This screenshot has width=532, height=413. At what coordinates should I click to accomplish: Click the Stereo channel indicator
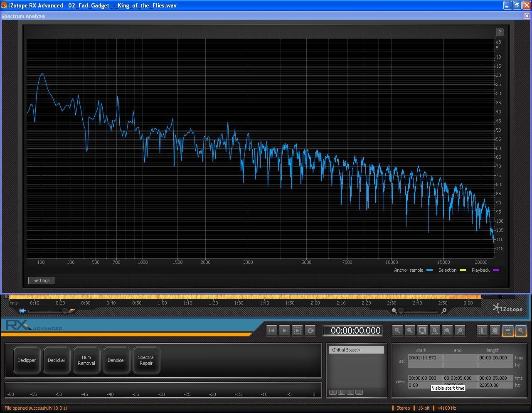[403, 408]
